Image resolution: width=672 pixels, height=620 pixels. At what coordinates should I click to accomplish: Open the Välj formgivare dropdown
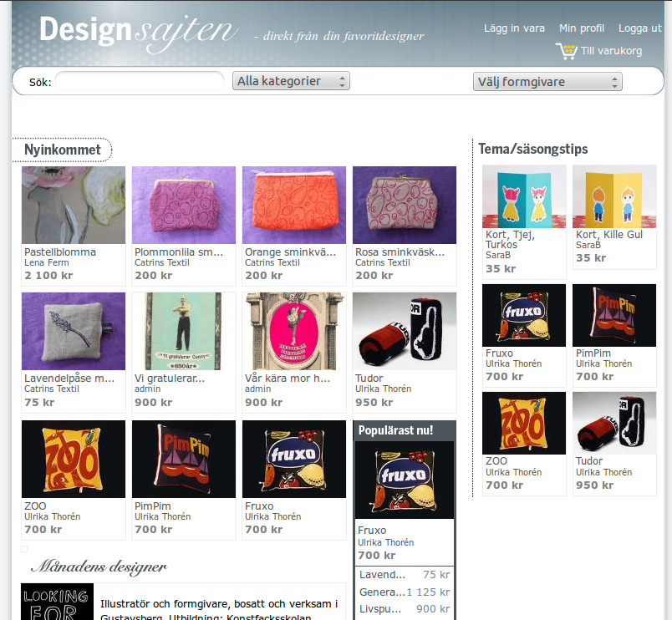pyautogui.click(x=547, y=82)
